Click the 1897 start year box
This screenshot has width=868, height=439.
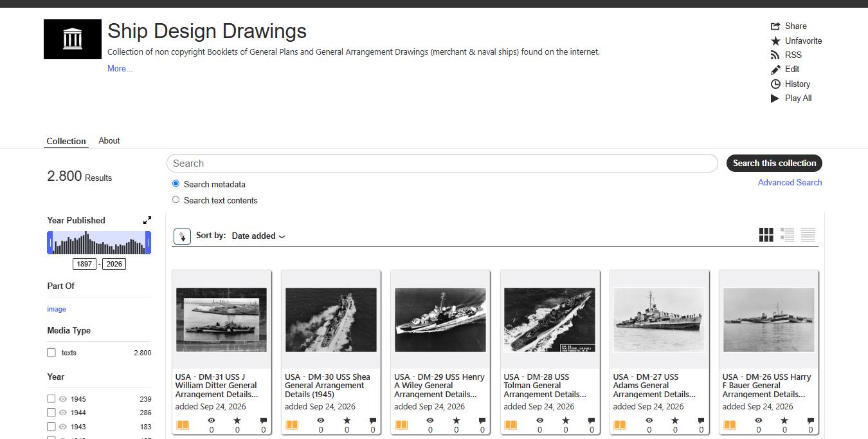tap(85, 264)
